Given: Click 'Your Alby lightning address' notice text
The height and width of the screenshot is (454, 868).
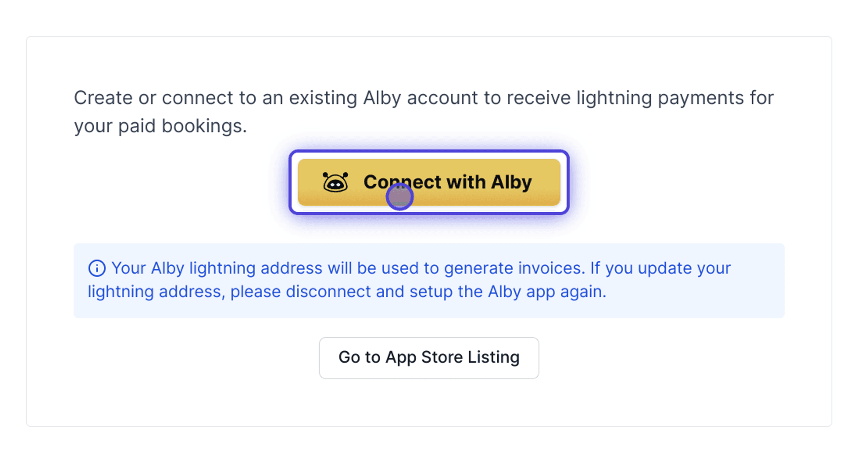Looking at the screenshot, I should [217, 268].
